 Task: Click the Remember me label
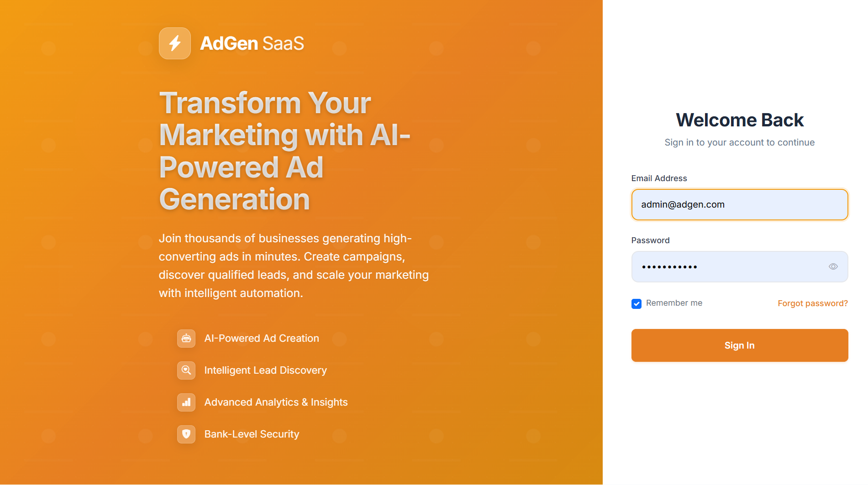(674, 303)
